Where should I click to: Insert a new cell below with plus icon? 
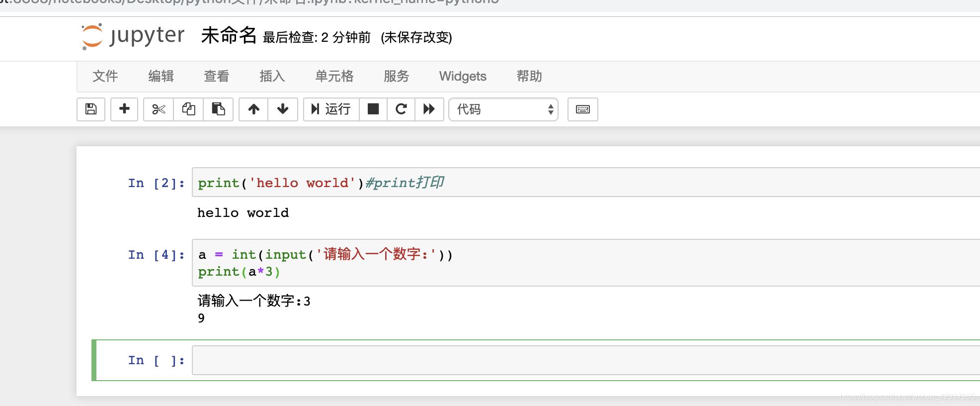click(124, 109)
